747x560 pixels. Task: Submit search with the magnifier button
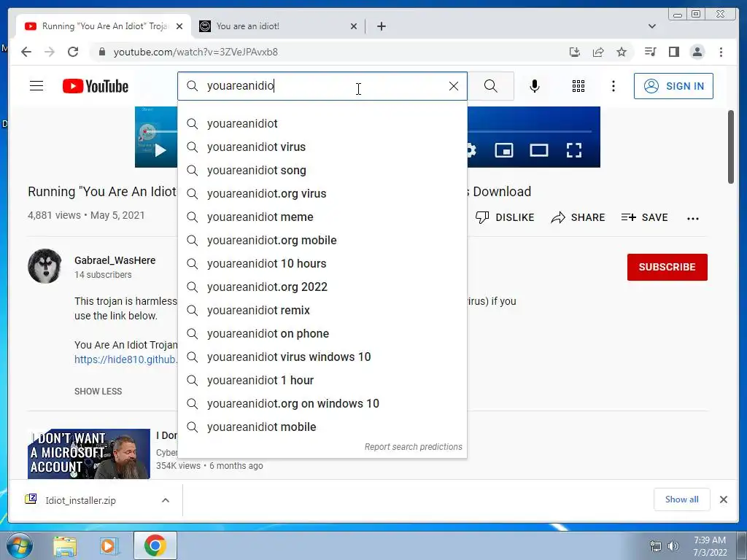491,86
